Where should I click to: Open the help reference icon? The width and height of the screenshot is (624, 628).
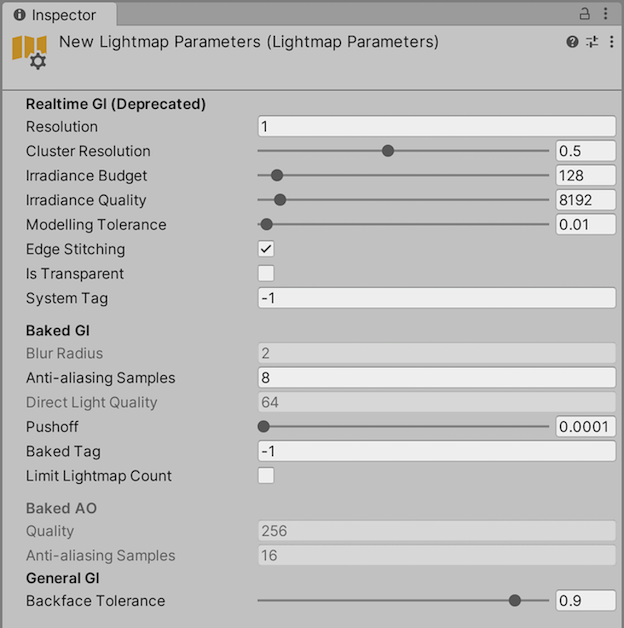(x=572, y=42)
